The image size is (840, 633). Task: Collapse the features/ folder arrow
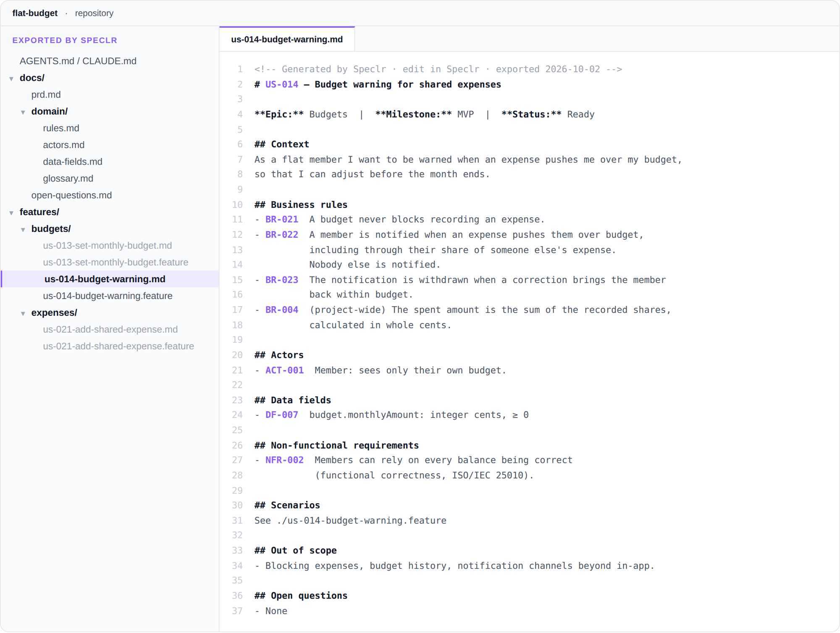point(12,213)
